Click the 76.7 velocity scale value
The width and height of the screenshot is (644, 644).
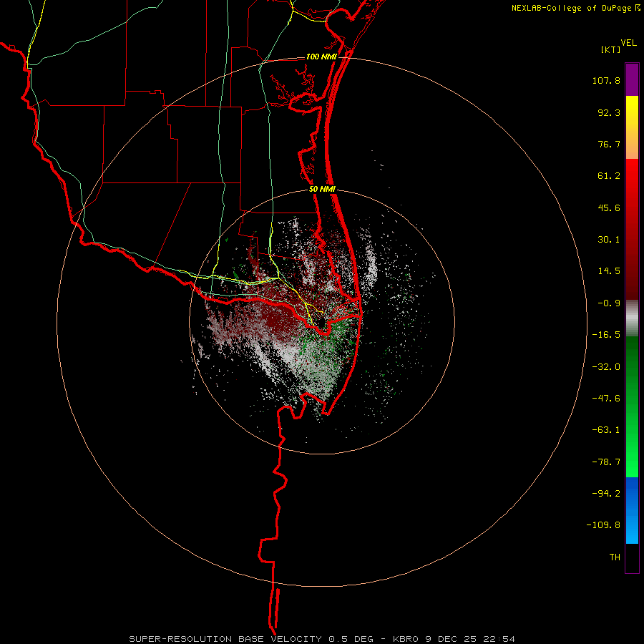coord(609,144)
